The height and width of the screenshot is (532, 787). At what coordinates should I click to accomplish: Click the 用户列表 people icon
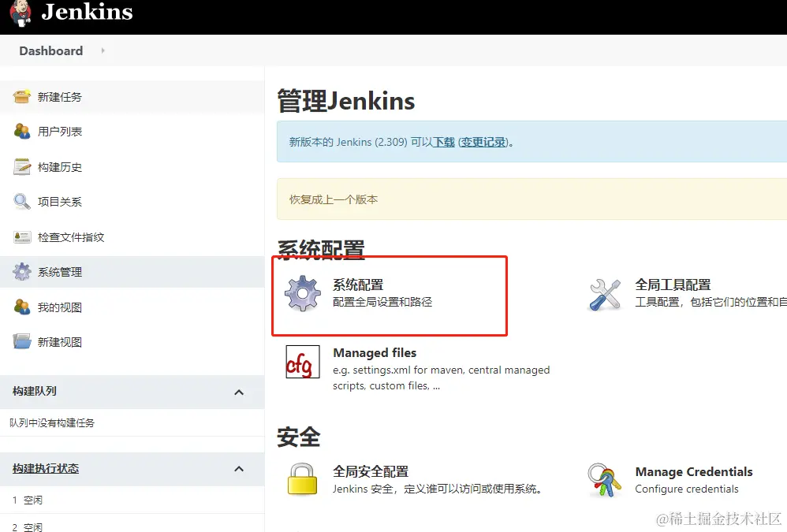tap(21, 132)
